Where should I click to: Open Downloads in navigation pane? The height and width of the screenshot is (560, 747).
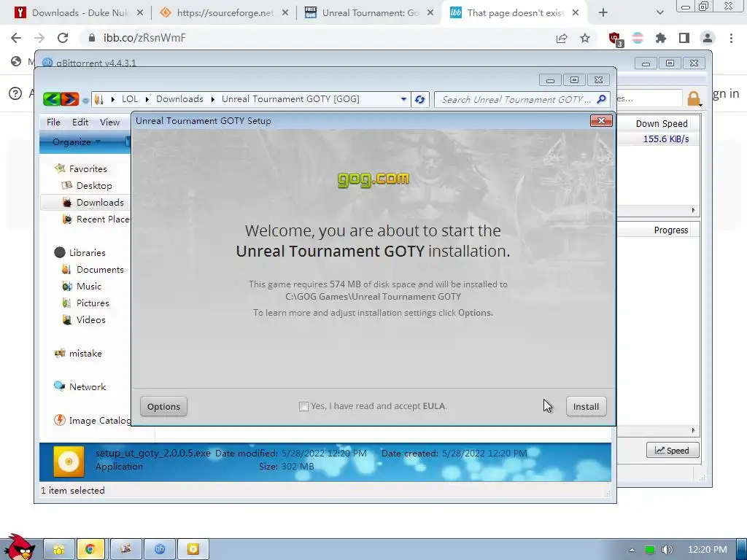point(99,203)
